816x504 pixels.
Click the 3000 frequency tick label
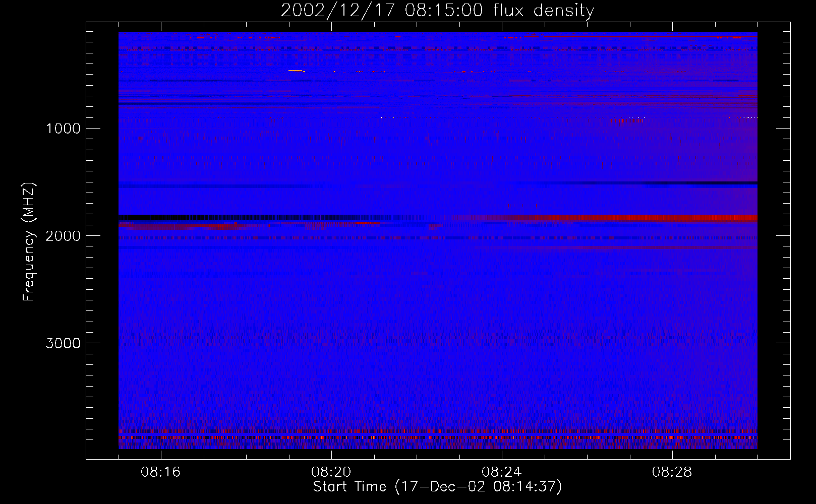63,343
